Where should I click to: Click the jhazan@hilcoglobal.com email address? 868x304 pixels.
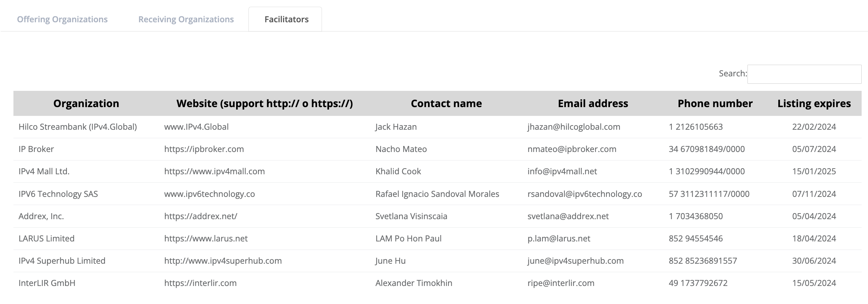tap(574, 127)
